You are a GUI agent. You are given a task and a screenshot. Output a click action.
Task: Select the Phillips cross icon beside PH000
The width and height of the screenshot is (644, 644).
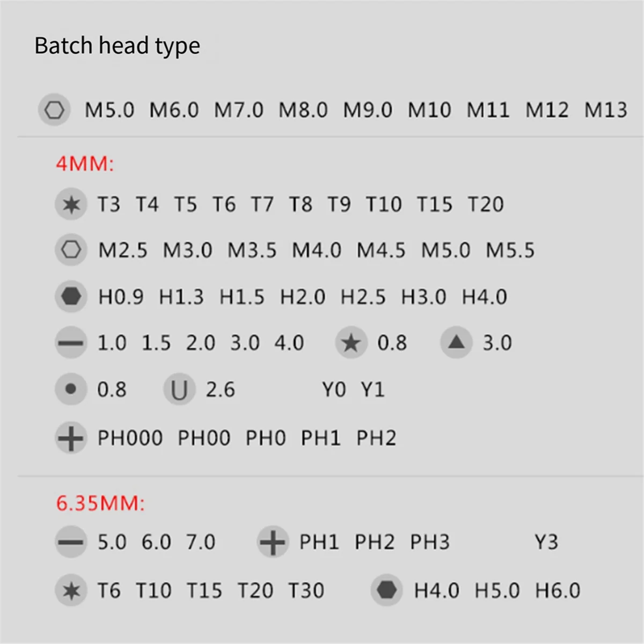pyautogui.click(x=71, y=438)
